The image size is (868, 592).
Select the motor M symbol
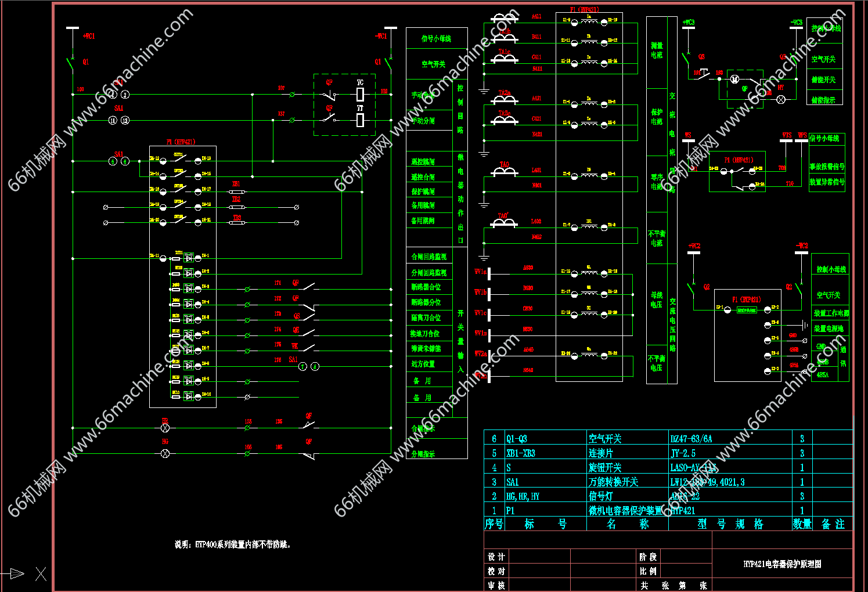point(734,79)
